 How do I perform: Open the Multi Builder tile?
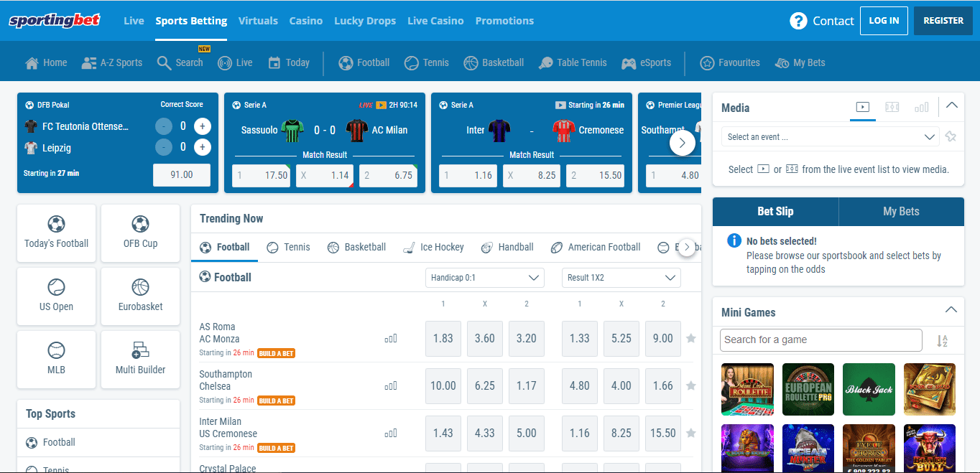tap(140, 359)
